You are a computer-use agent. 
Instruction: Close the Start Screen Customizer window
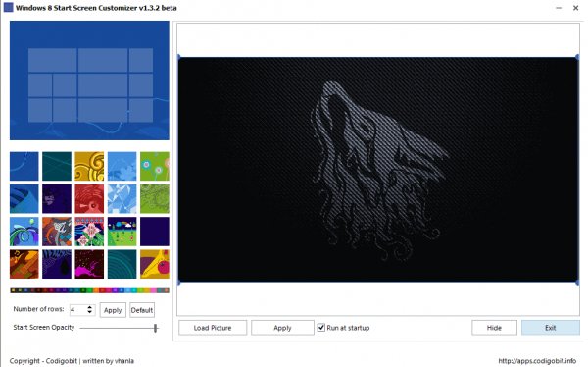click(576, 8)
